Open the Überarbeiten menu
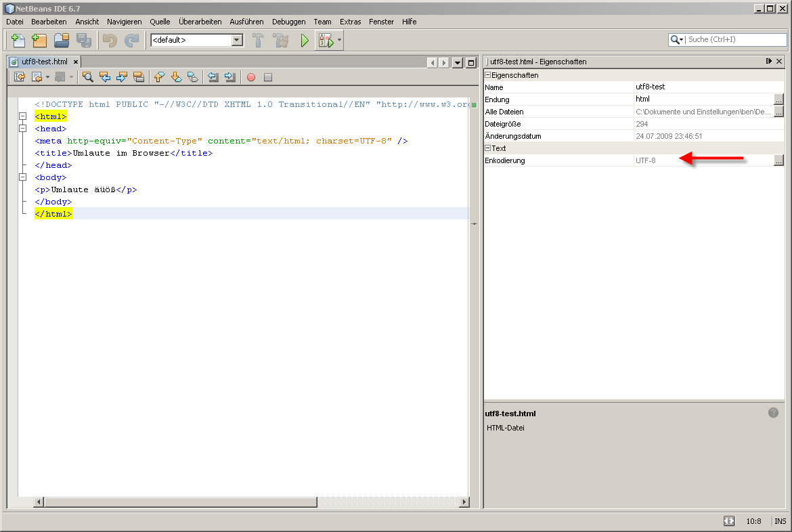 click(200, 22)
